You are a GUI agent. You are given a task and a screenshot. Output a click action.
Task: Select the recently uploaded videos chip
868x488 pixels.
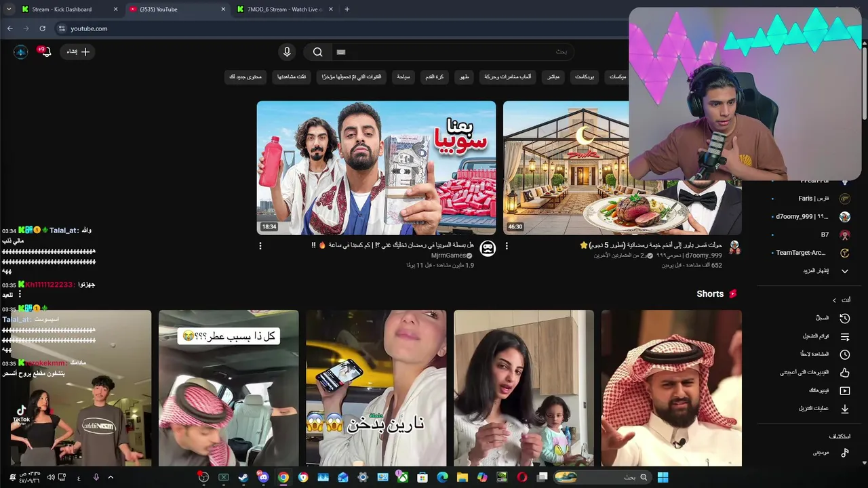(351, 77)
